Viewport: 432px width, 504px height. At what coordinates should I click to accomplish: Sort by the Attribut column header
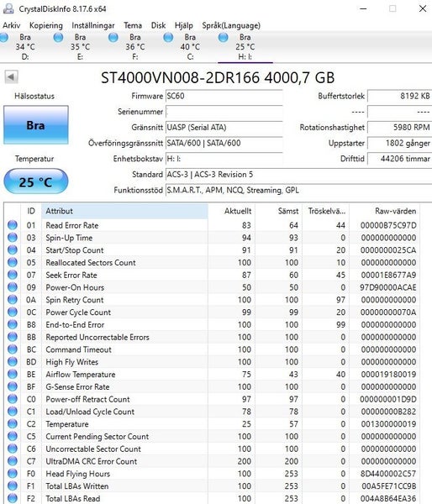point(124,211)
